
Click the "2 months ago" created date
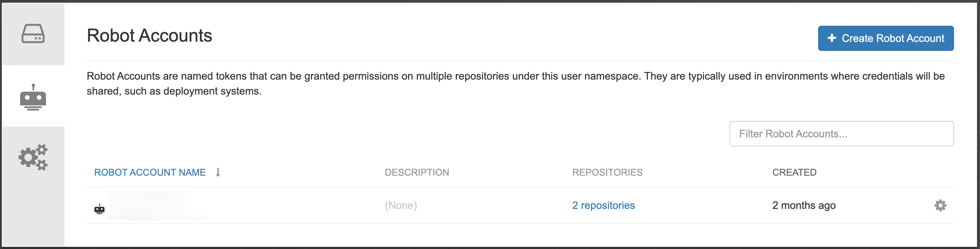[804, 206]
